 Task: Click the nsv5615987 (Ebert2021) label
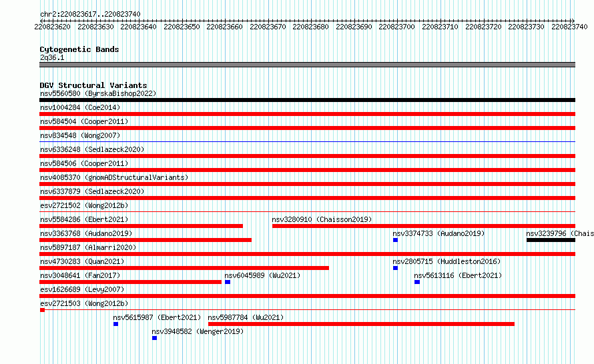pos(157,317)
